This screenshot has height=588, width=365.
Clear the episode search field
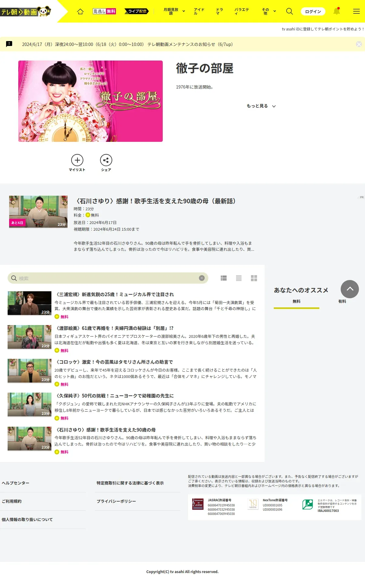coord(202,278)
